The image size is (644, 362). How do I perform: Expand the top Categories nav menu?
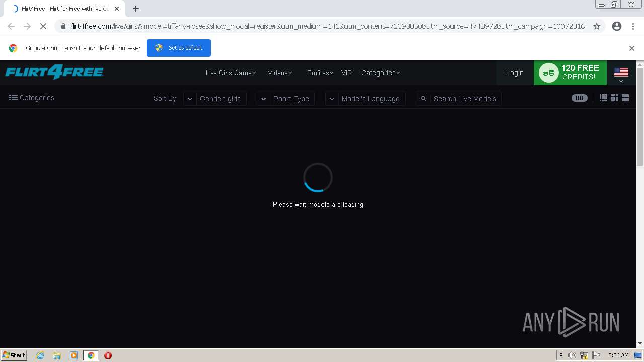point(380,73)
